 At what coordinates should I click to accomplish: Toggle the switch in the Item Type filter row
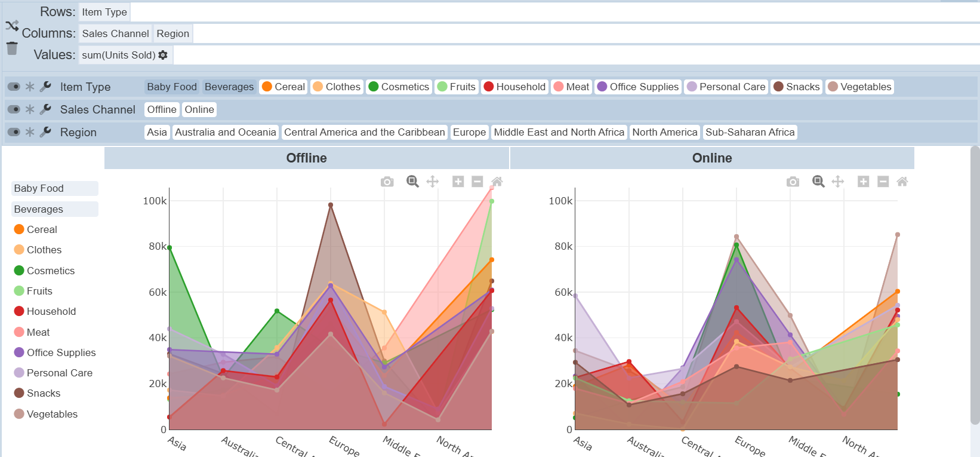tap(14, 87)
